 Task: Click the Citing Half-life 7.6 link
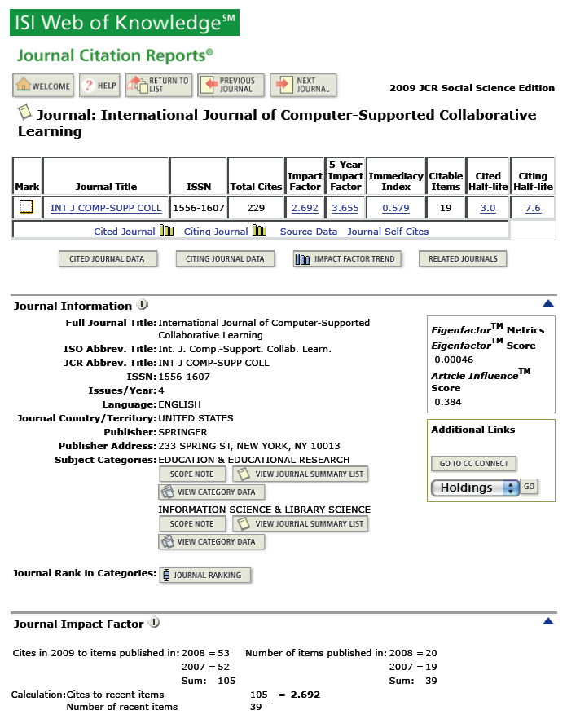click(x=533, y=208)
